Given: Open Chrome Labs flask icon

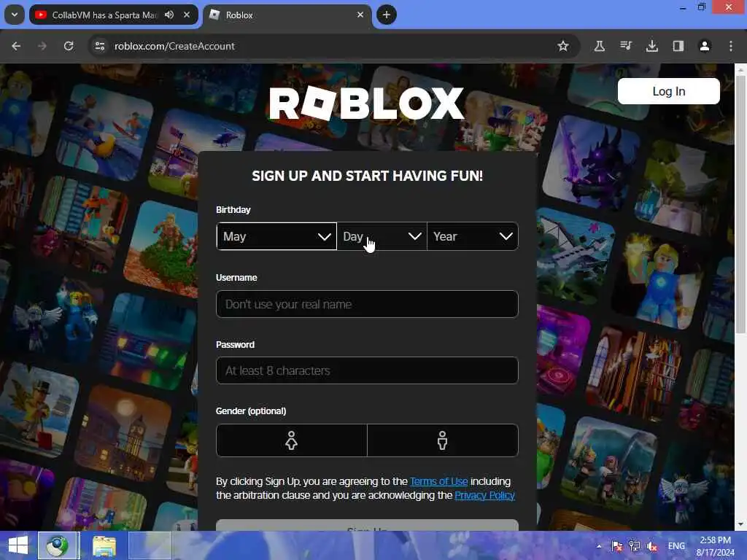Looking at the screenshot, I should tap(600, 46).
